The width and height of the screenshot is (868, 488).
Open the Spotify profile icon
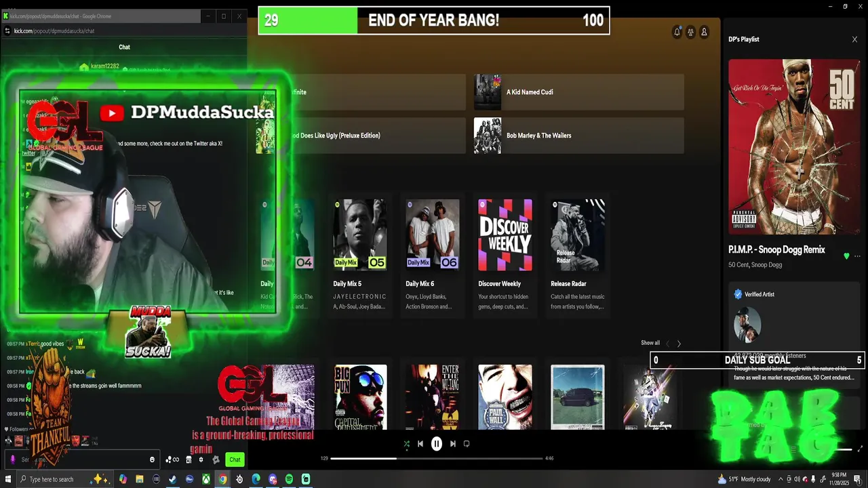click(x=704, y=32)
